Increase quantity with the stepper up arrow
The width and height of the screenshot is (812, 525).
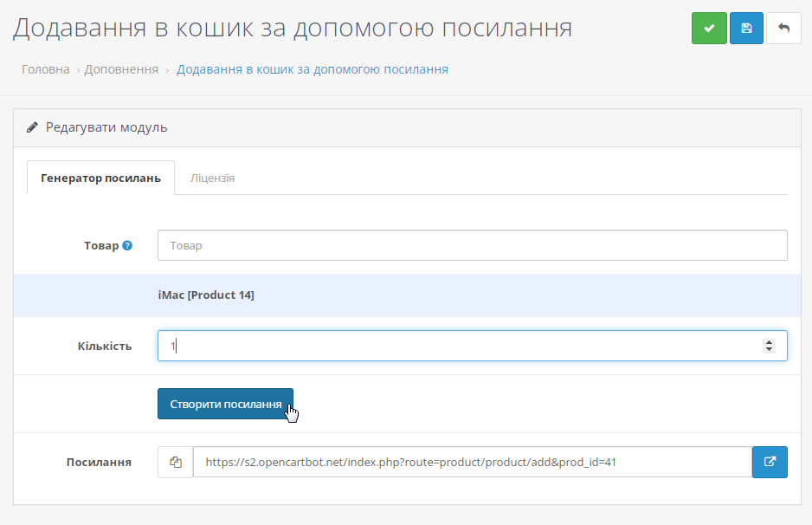coord(769,341)
